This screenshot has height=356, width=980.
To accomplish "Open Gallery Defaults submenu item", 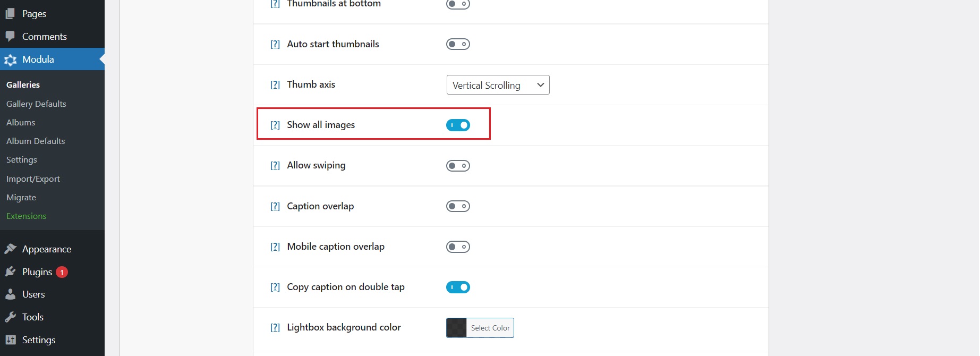I will point(36,104).
